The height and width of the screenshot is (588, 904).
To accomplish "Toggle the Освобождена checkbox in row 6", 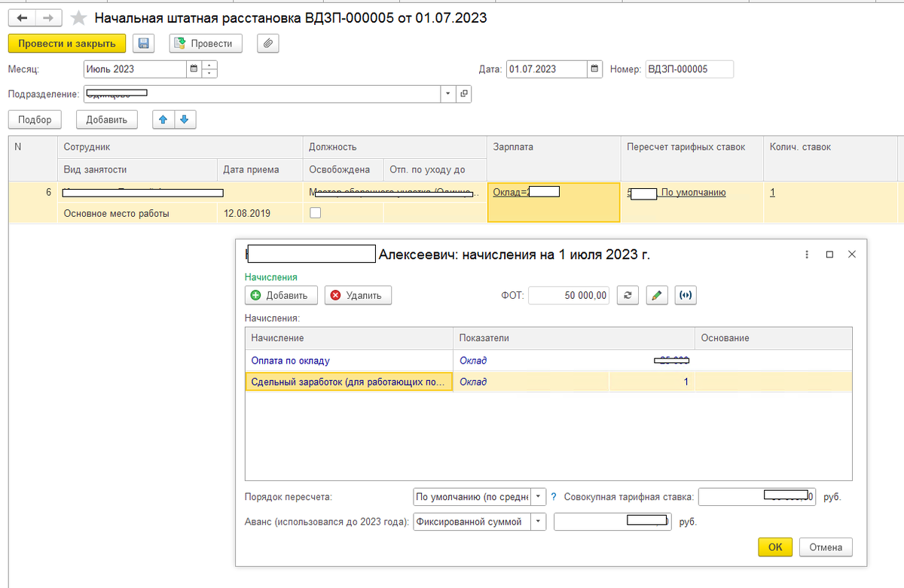I will 316,213.
